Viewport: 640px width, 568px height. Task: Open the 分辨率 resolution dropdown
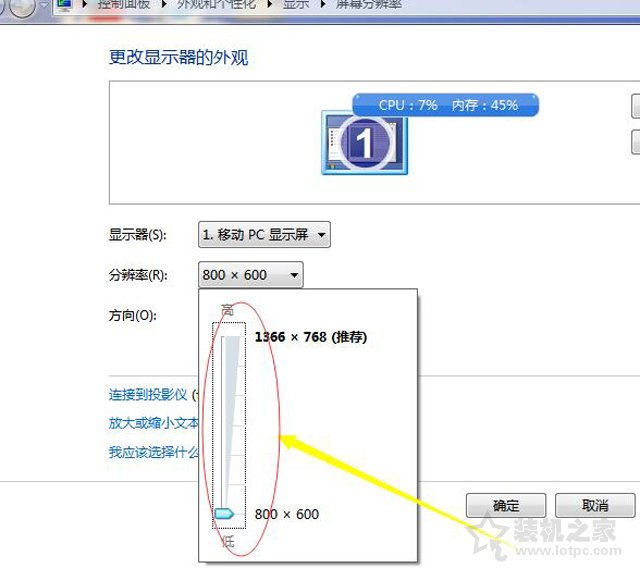pyautogui.click(x=250, y=274)
